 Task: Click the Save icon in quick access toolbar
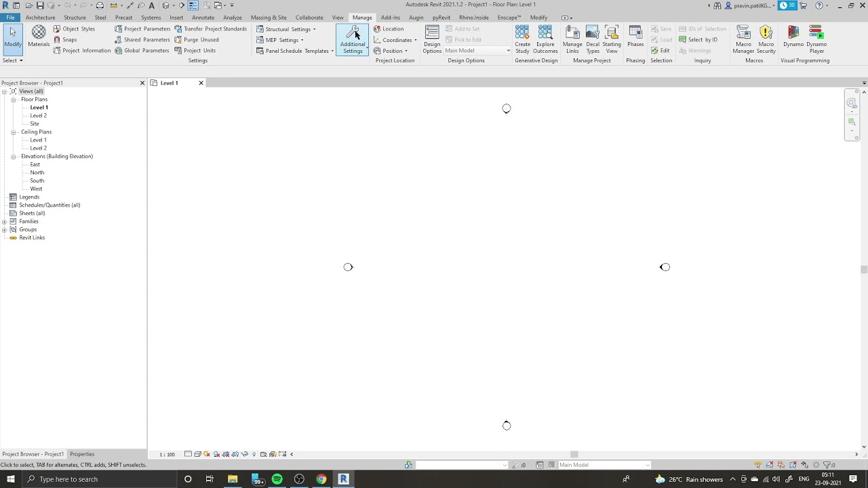click(40, 5)
